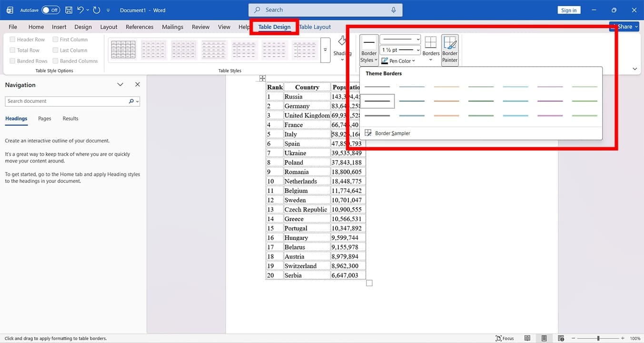Switch to Print Layout view
This screenshot has width=644, height=343.
544,338
